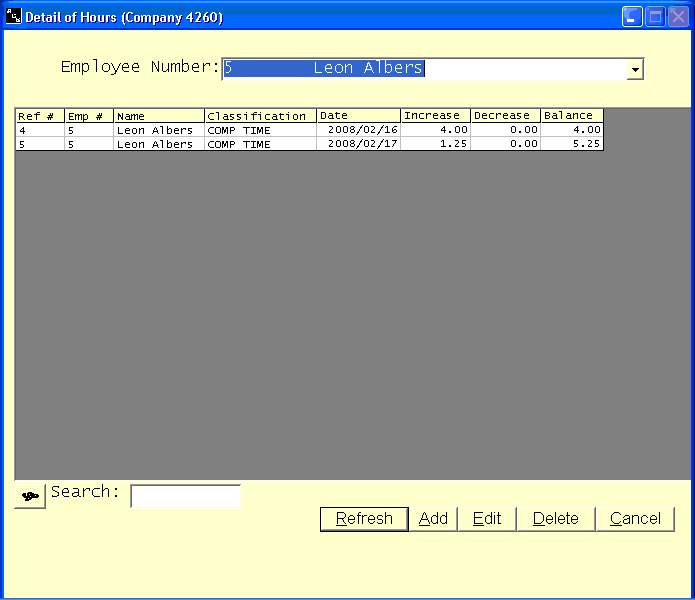Click the Cancel button

(x=635, y=518)
